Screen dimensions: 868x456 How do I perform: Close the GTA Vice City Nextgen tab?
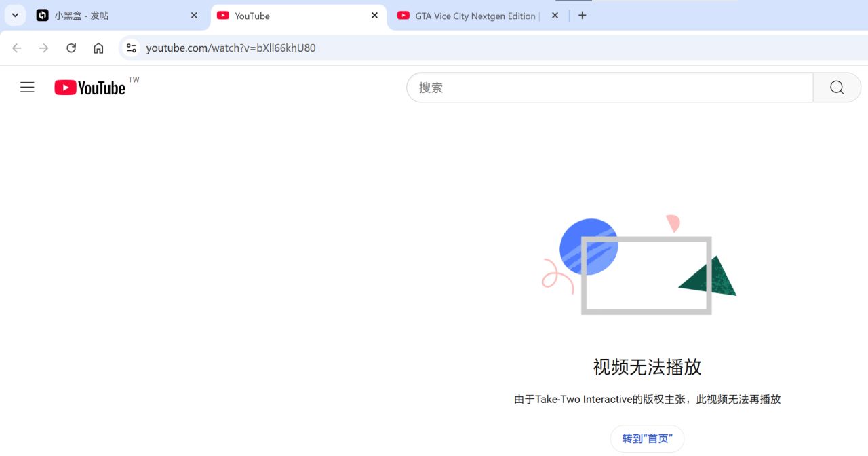(555, 15)
